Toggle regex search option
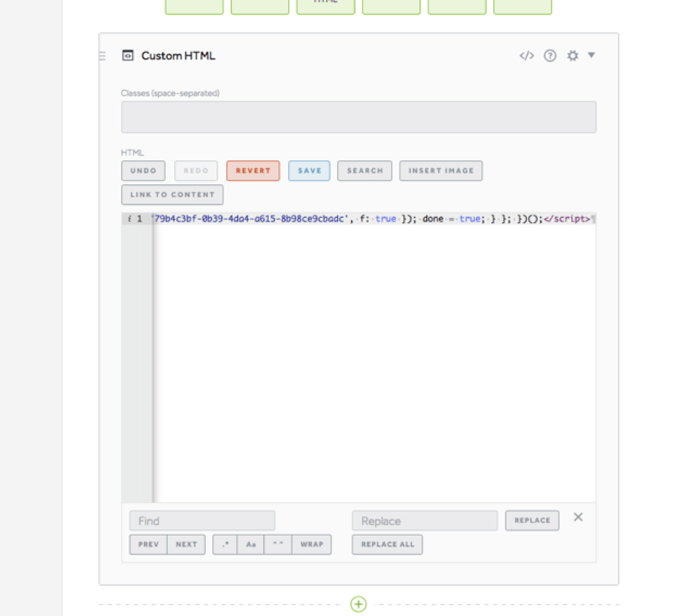 [225, 545]
